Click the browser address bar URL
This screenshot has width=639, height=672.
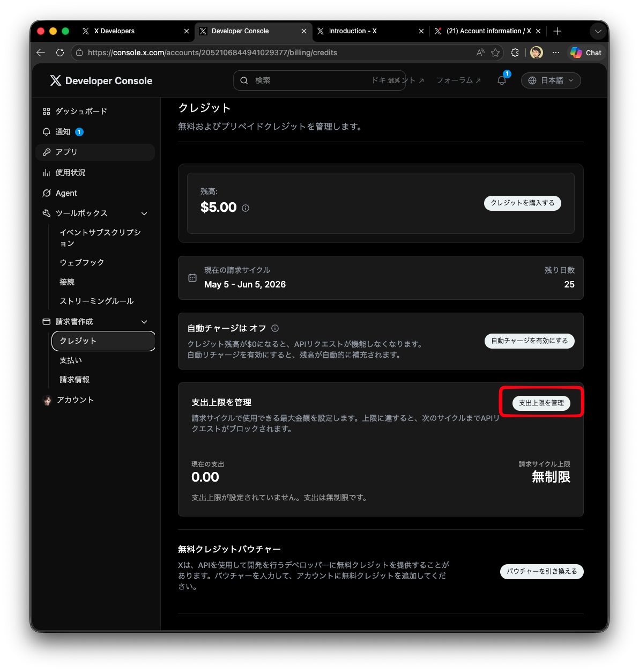click(212, 53)
